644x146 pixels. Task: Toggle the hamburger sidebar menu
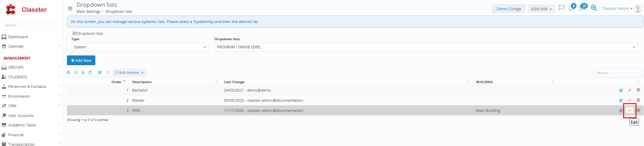(70, 8)
